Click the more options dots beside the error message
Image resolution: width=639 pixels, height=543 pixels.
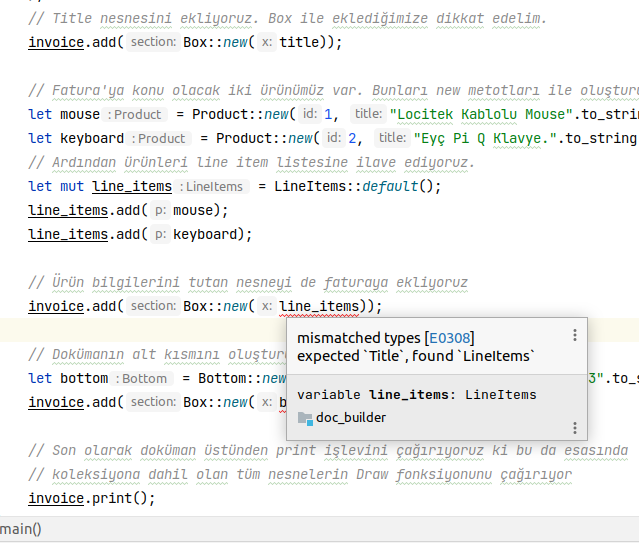pos(574,337)
